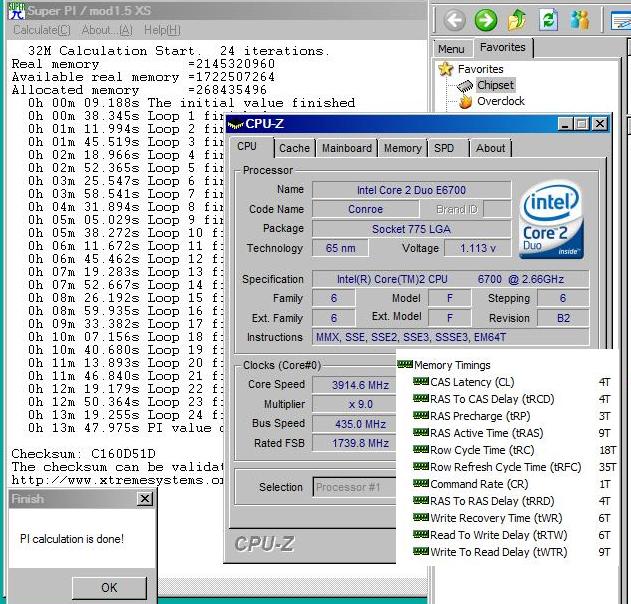Switch to the Cache tab in CPU-Z

point(294,148)
